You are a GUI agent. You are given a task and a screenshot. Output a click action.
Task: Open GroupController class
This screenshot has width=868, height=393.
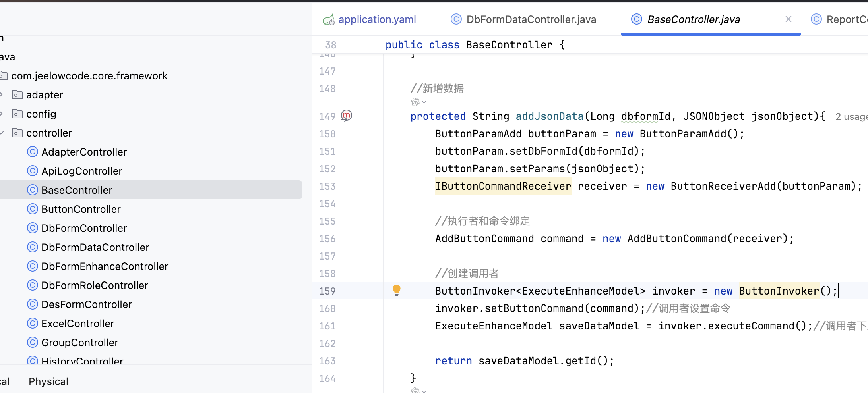pyautogui.click(x=79, y=343)
